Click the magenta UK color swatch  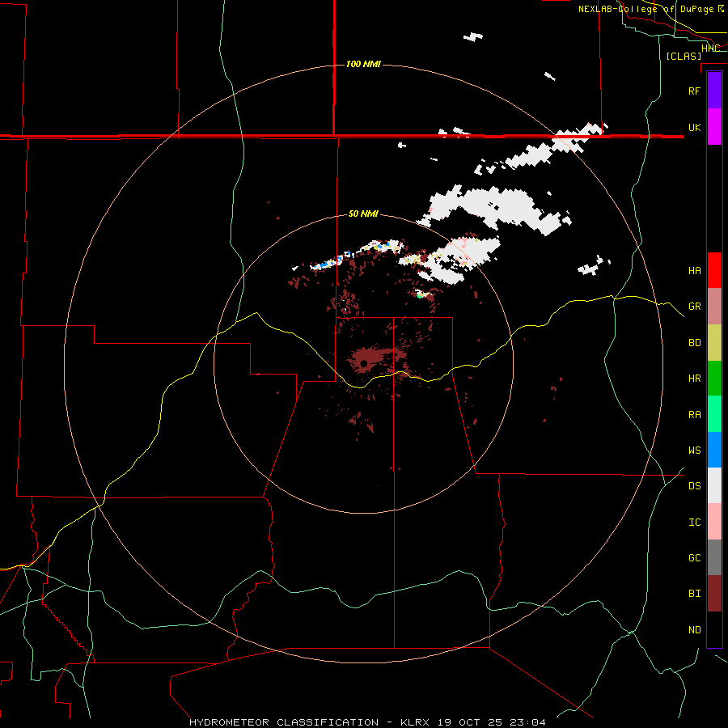pyautogui.click(x=714, y=127)
